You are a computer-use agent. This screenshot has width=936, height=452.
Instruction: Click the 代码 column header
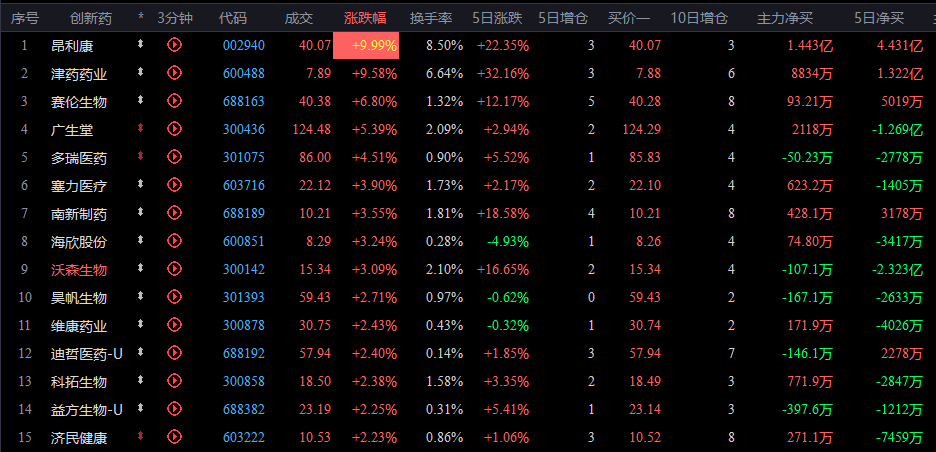point(232,19)
